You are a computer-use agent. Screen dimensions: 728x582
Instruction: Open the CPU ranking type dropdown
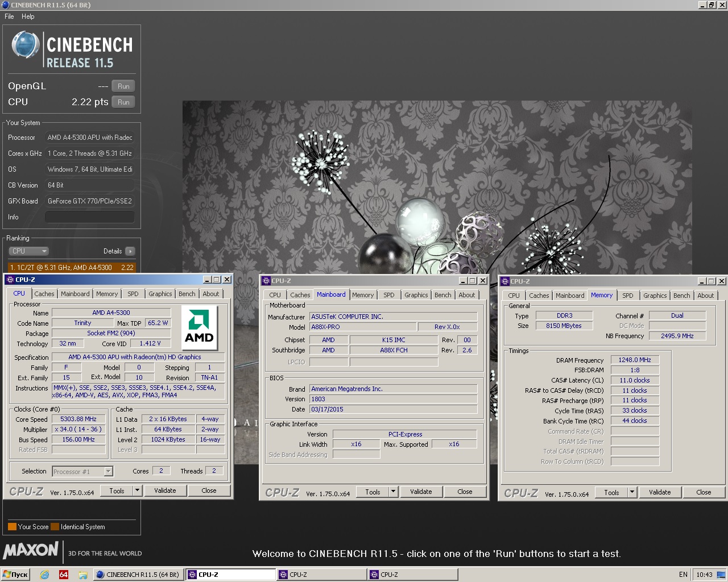point(28,251)
